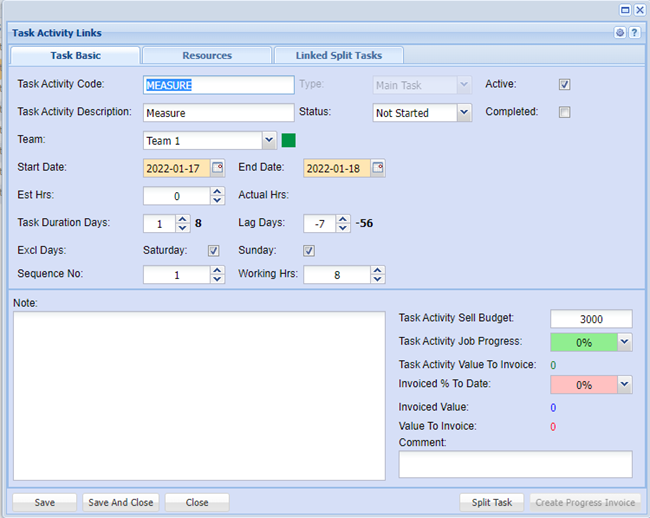Increase Sequence No with up arrow
This screenshot has height=518, width=650.
point(218,269)
